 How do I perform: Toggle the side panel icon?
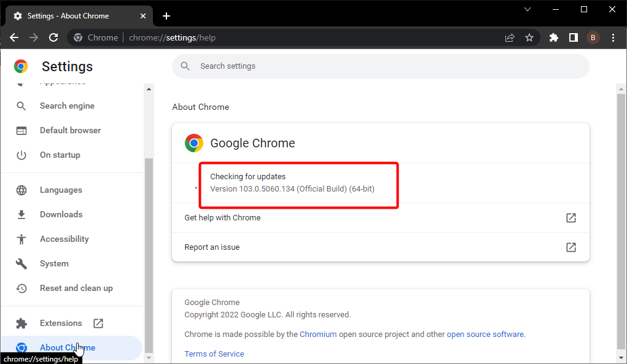coord(574,37)
